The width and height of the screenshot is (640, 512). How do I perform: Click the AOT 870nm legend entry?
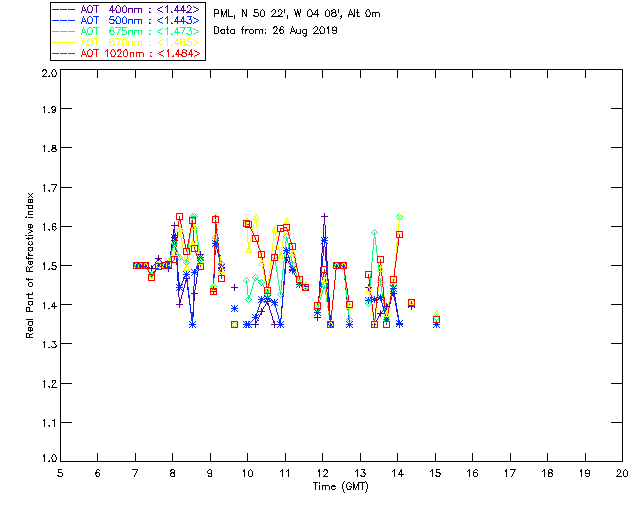tap(127, 42)
